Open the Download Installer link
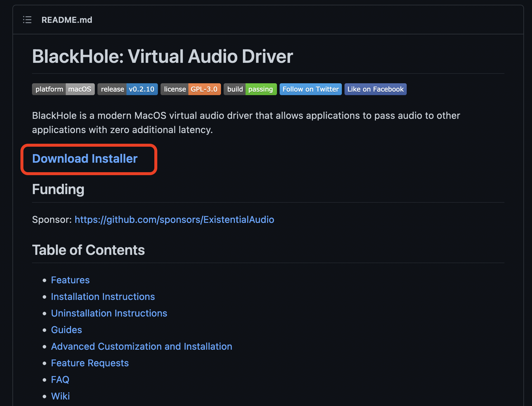This screenshot has width=532, height=406. [x=85, y=159]
